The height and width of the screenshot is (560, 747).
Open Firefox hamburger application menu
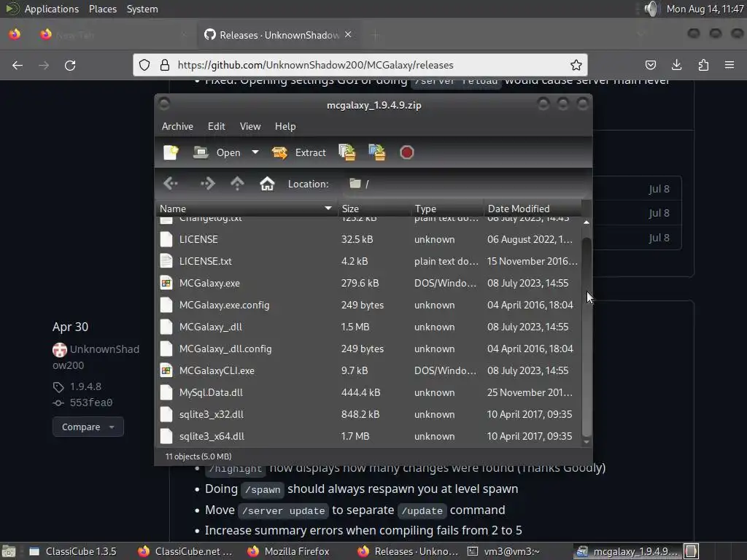point(729,65)
